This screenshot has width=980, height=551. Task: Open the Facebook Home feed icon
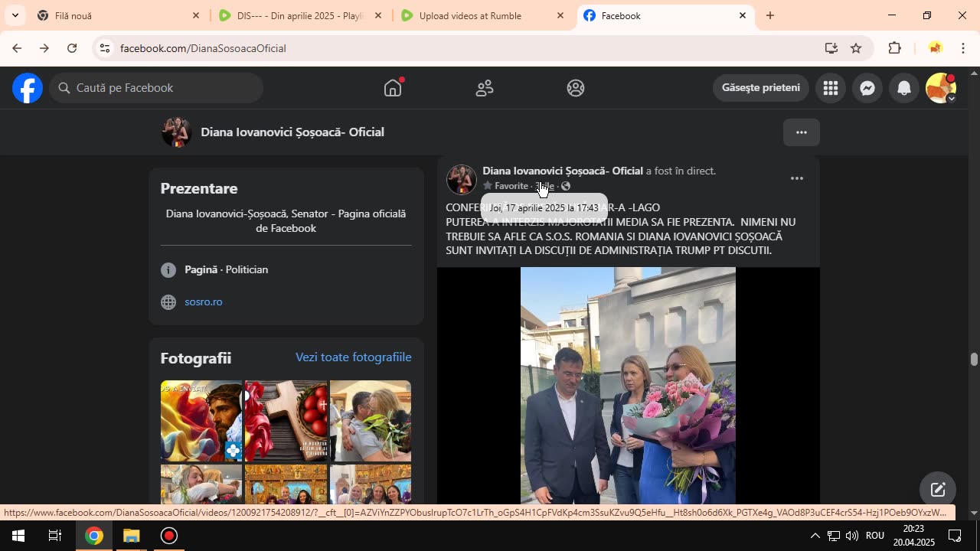pyautogui.click(x=393, y=88)
